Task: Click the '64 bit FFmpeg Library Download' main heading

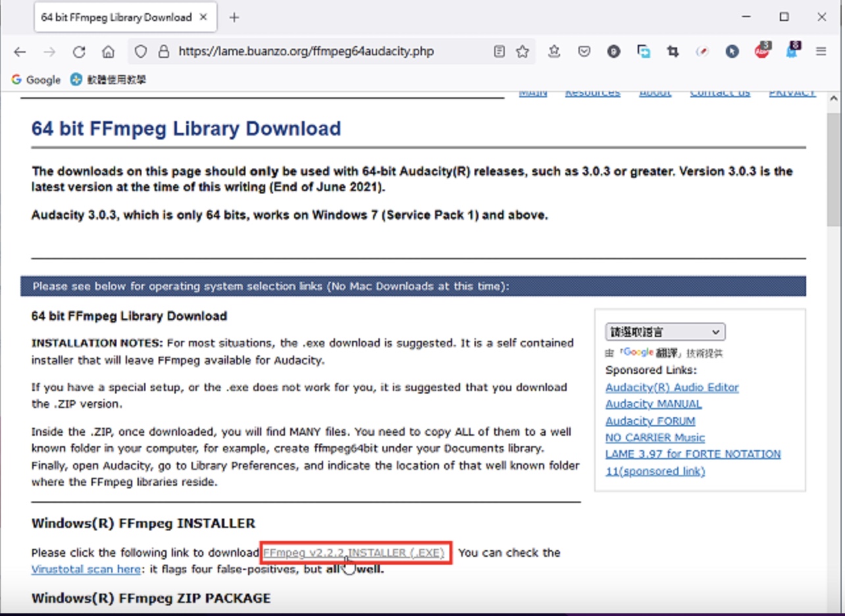Action: (x=186, y=128)
